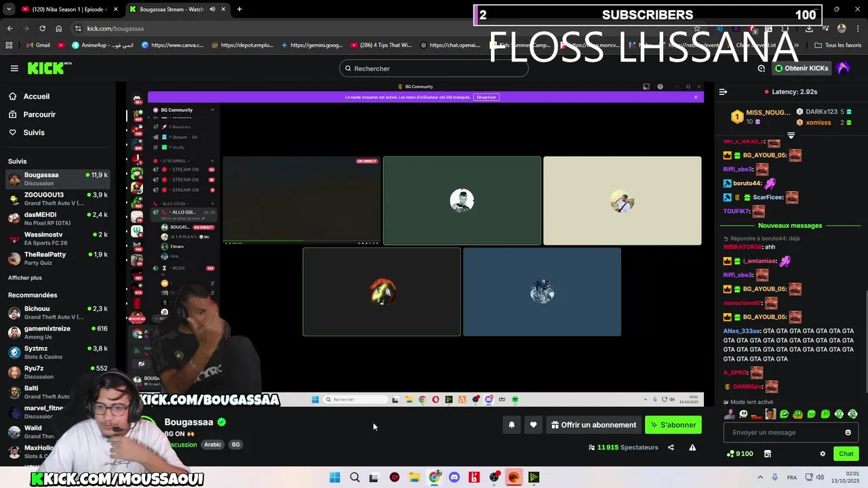Collapse the chat panel arrow icon
The width and height of the screenshot is (868, 488).
723,91
